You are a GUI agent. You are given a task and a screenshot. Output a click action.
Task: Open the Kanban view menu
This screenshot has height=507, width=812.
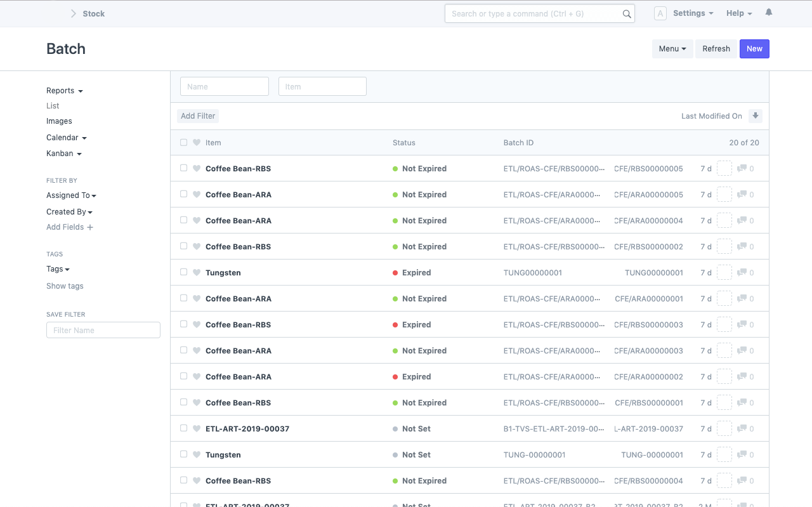coord(63,154)
